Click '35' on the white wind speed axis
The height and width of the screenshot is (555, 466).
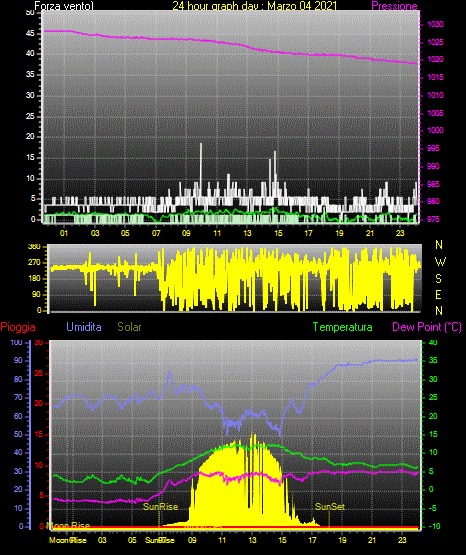30,74
